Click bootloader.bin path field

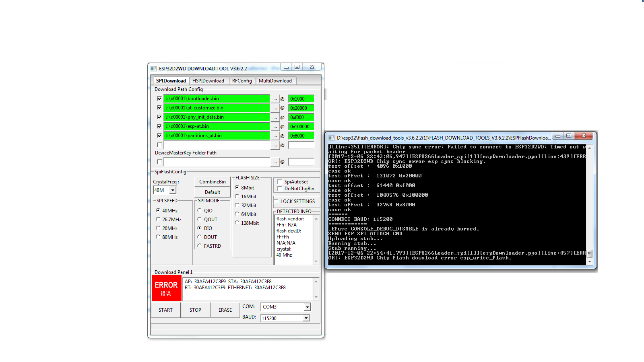tap(217, 99)
